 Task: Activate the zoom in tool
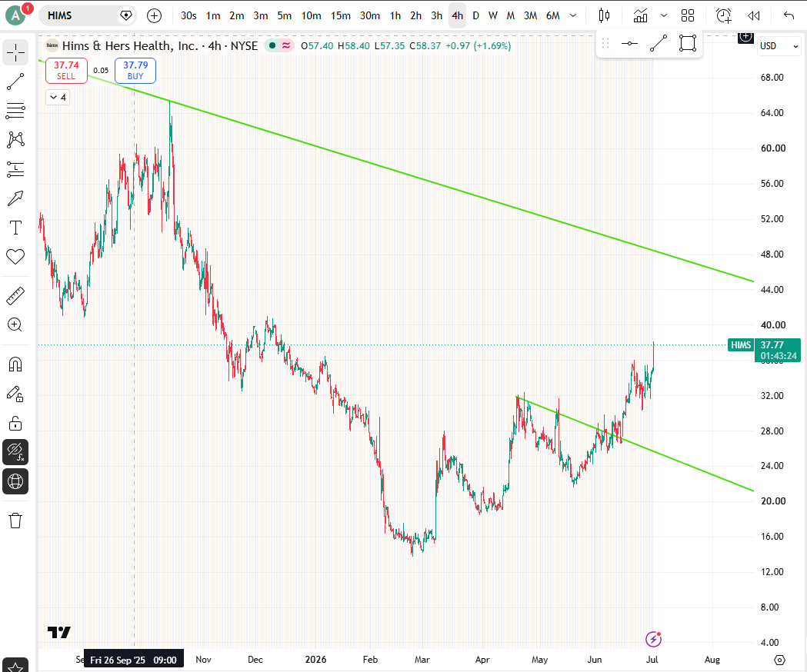(15, 324)
